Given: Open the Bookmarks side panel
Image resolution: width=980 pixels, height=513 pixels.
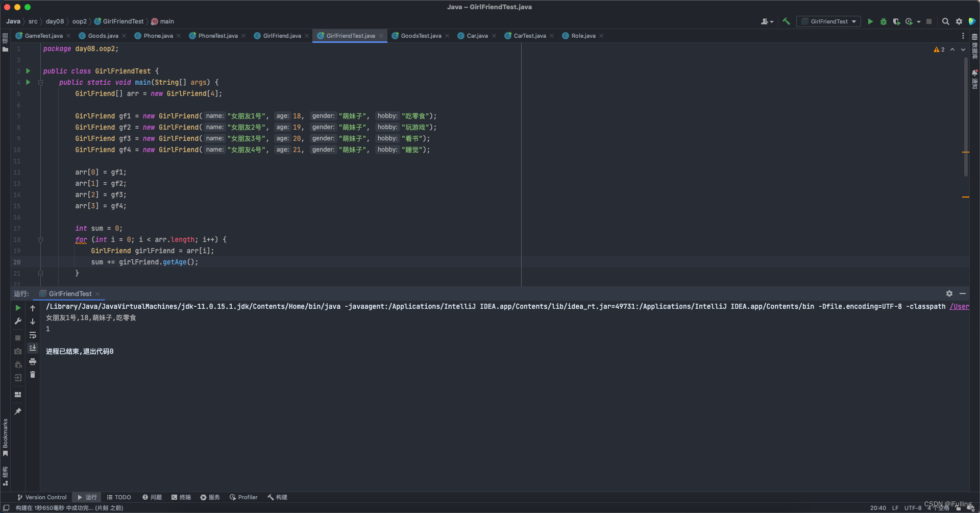Looking at the screenshot, I should click(5, 437).
